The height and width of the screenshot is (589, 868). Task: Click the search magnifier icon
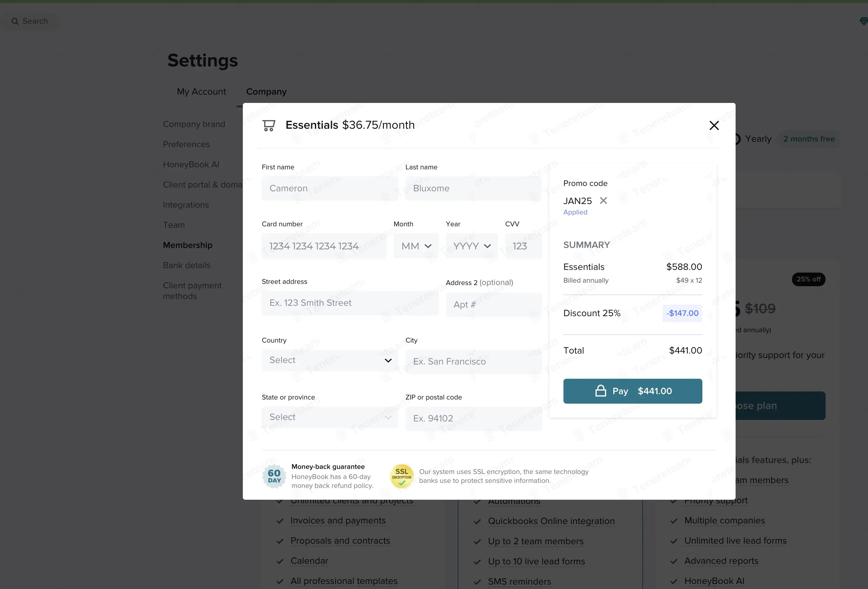pos(15,21)
